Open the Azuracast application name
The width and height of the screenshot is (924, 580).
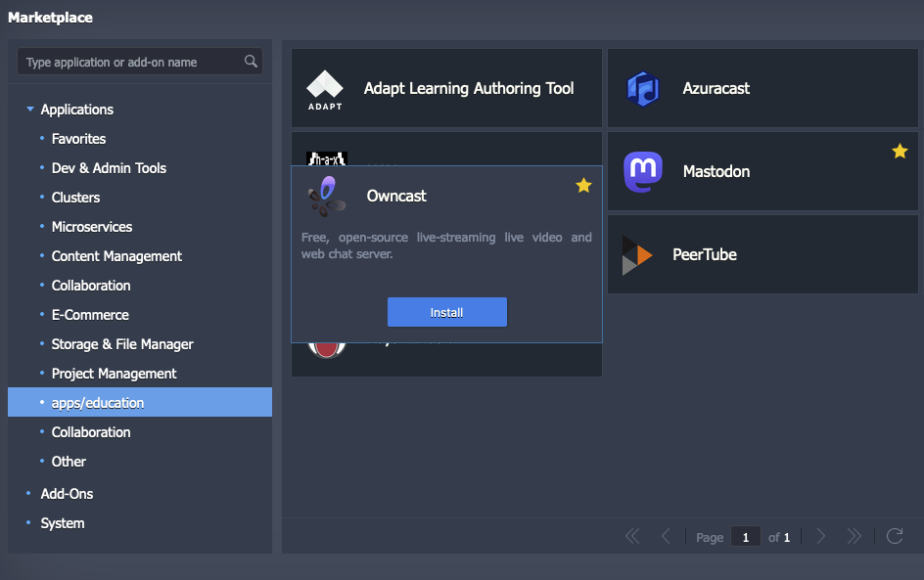[716, 89]
